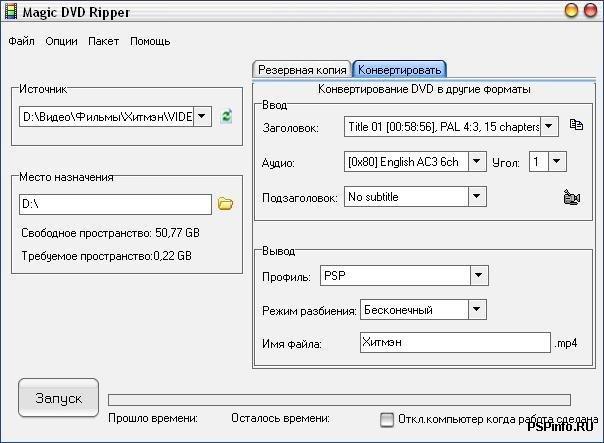
Task: Click the green refresh icon beside the source path
Action: pos(227,117)
